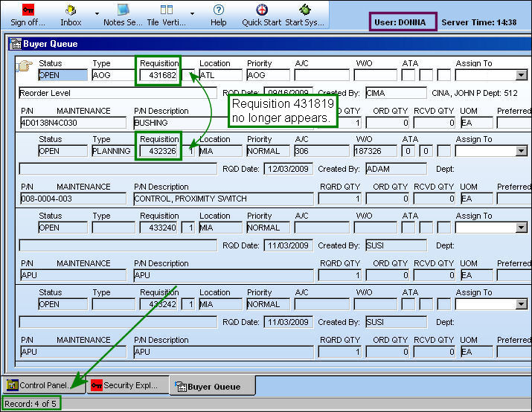The width and height of the screenshot is (532, 412).
Task: Expand the arrow beside Tile Vertically
Action: (193, 14)
